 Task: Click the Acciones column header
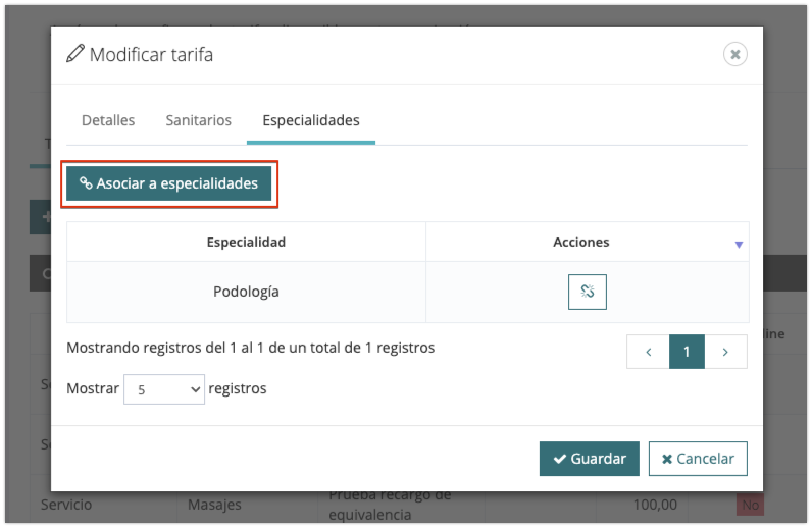[x=581, y=242]
